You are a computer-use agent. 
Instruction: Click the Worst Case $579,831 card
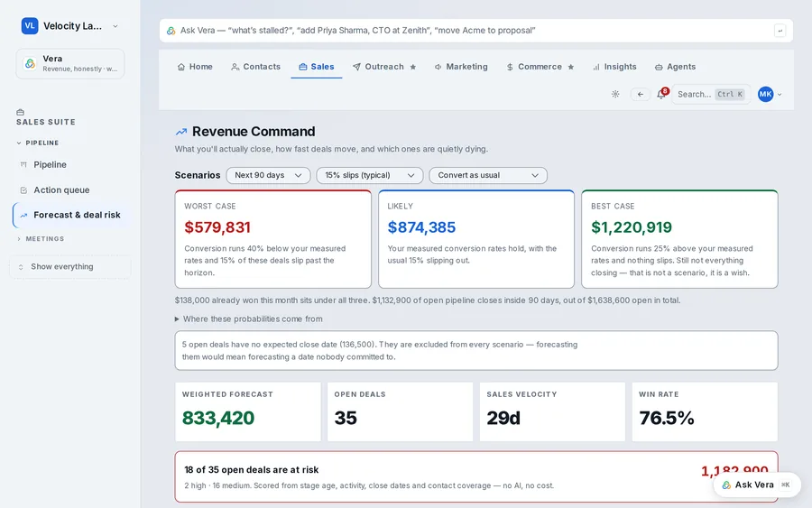click(x=272, y=239)
